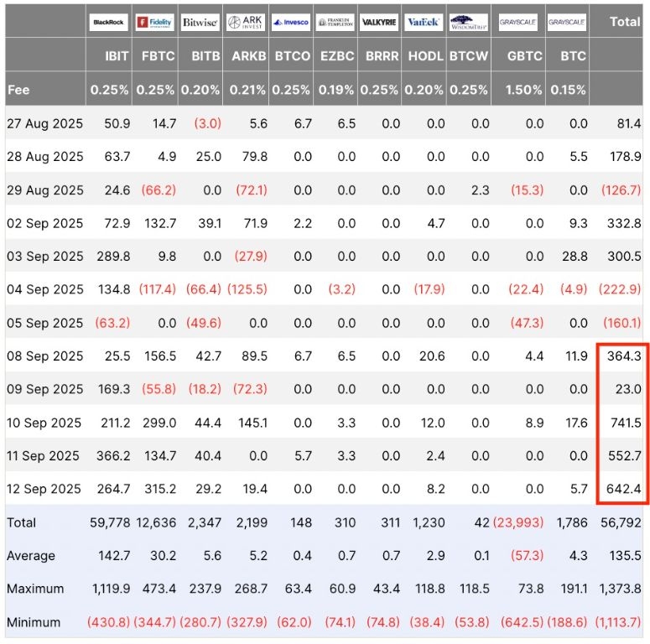Click the VanEck logo
The image size is (650, 644).
pos(424,23)
